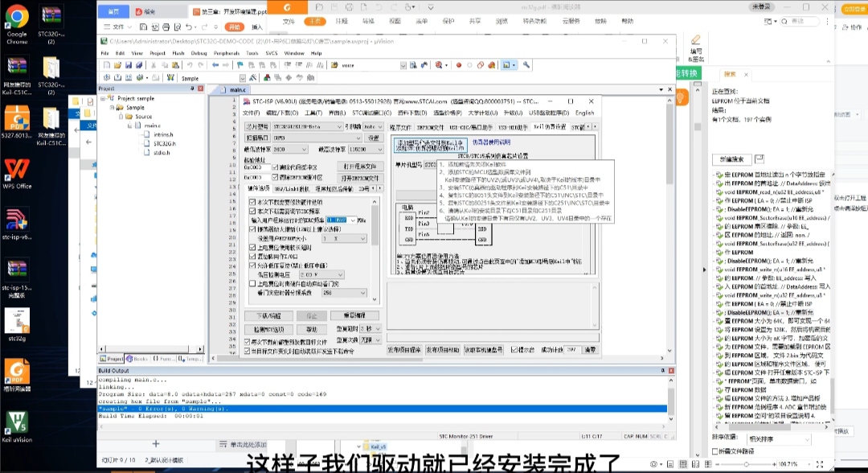Toggle first hardware option checkbox in STC-ISP
Viewport: 868px width, 473px height.
tap(252, 202)
